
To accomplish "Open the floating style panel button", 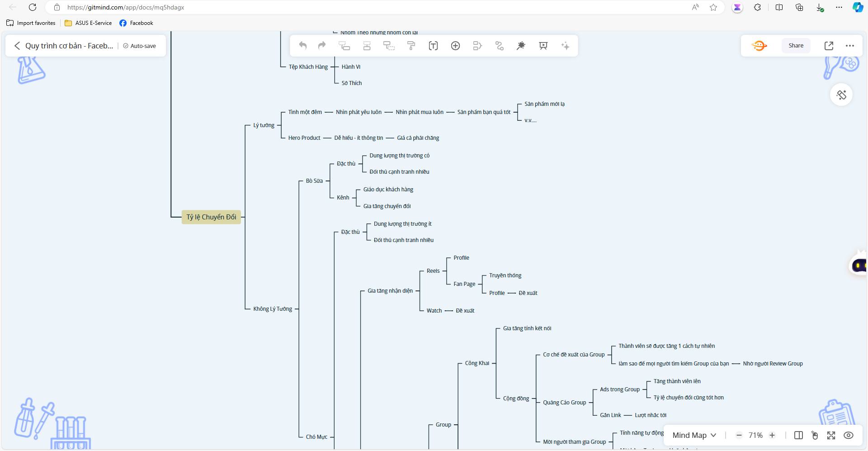I will [841, 95].
